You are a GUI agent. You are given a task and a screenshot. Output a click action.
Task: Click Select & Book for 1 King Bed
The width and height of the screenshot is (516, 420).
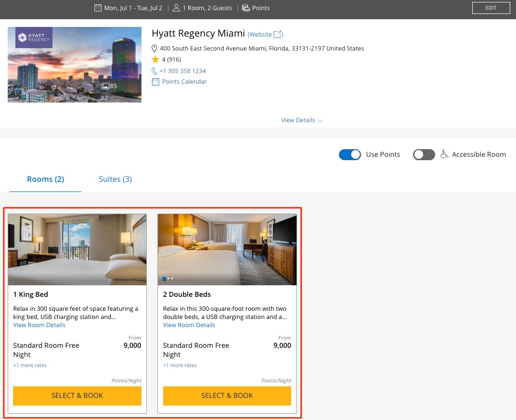click(77, 395)
